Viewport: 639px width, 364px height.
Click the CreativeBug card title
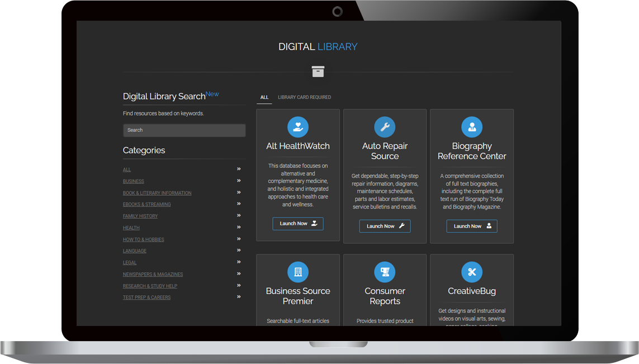472,291
